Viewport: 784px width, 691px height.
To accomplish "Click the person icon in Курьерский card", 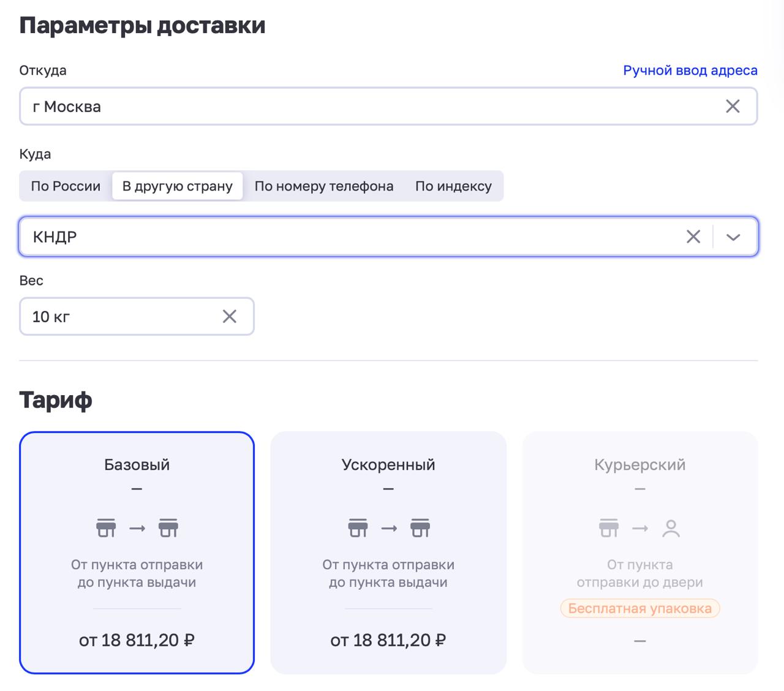I will point(671,528).
